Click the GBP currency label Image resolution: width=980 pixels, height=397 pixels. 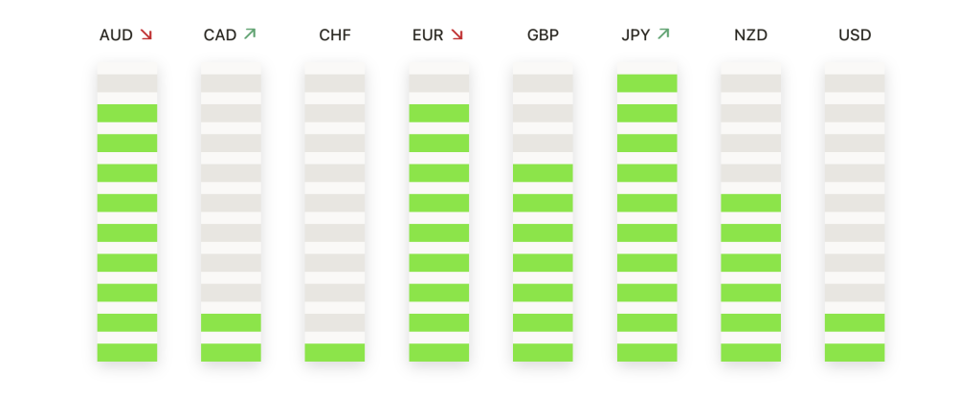click(x=543, y=35)
